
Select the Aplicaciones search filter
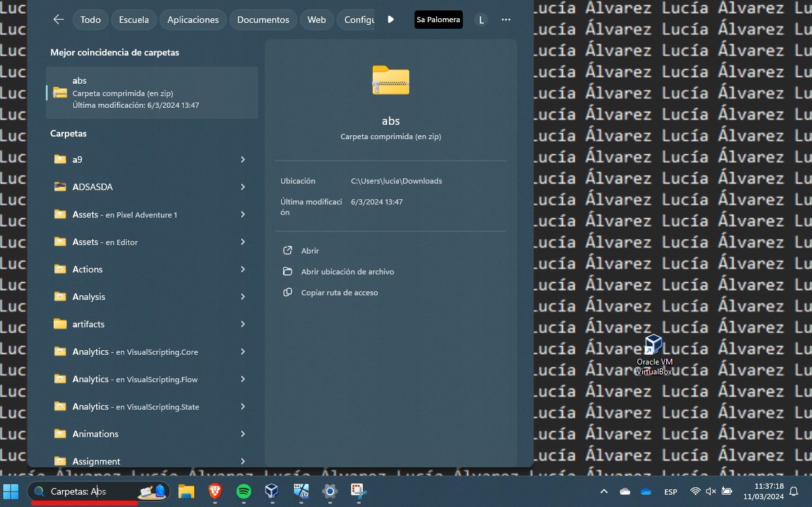193,20
